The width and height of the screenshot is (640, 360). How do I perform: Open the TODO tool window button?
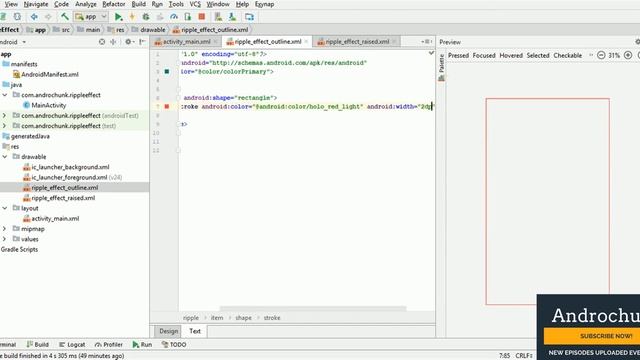(174, 344)
